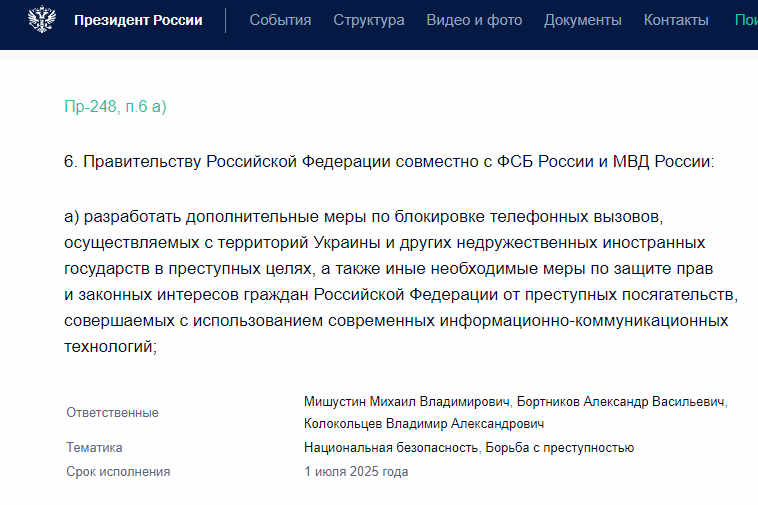Open Мишустин Михаил Владимирович profile link

pos(408,402)
